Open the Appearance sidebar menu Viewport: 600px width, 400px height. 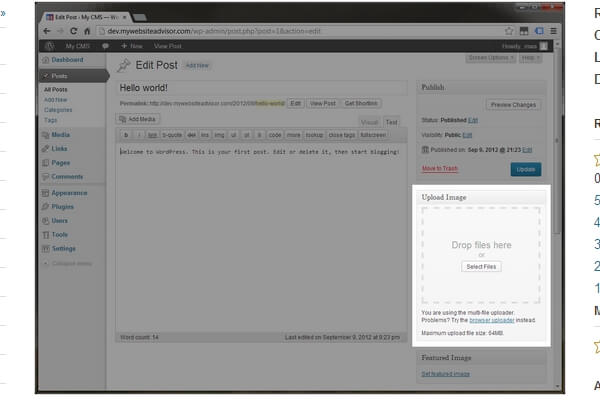coord(65,193)
